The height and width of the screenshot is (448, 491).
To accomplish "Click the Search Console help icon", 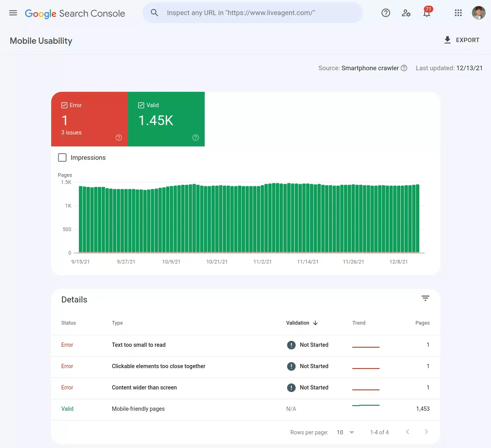I will [386, 13].
